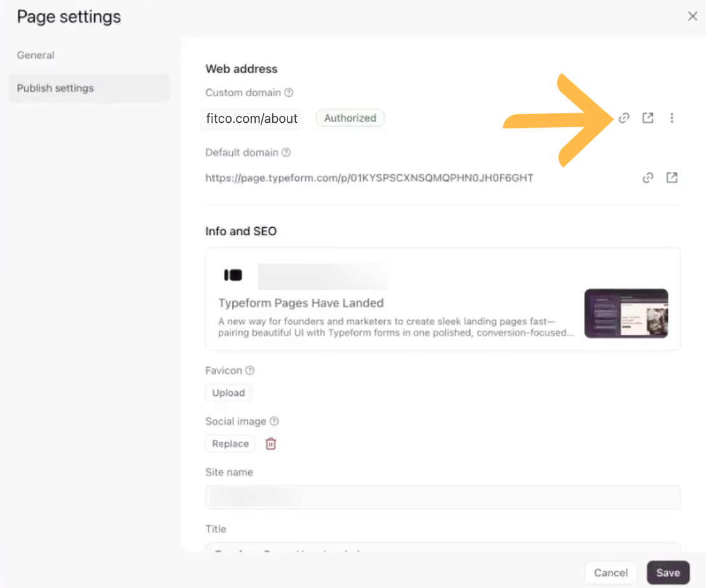This screenshot has width=706, height=588.
Task: Show Default domain help tooltip
Action: 286,152
